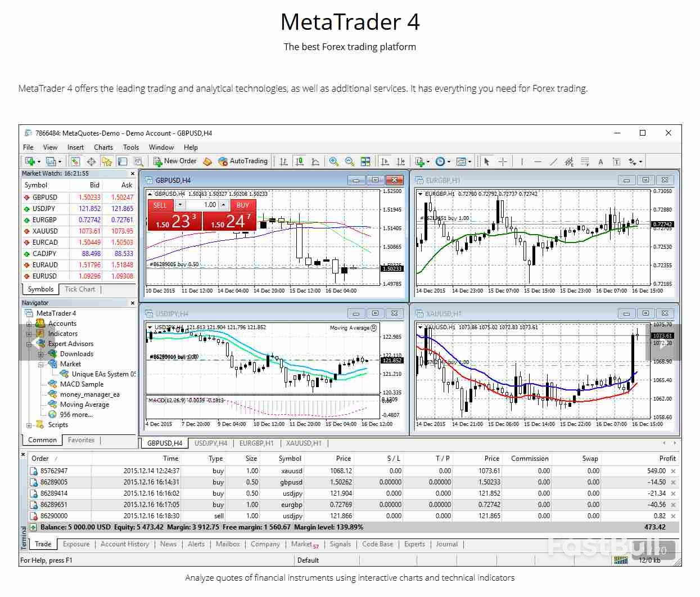This screenshot has height=597, width=700.
Task: Toggle chart shift icon
Action: click(401, 161)
